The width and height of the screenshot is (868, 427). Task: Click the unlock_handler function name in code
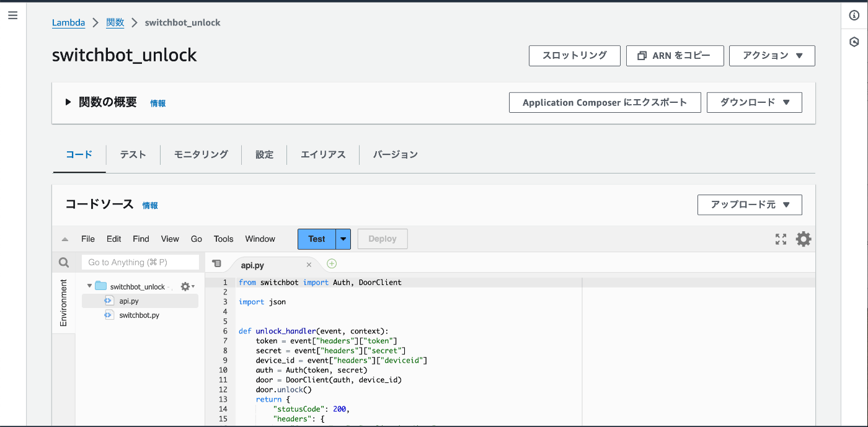(x=286, y=331)
